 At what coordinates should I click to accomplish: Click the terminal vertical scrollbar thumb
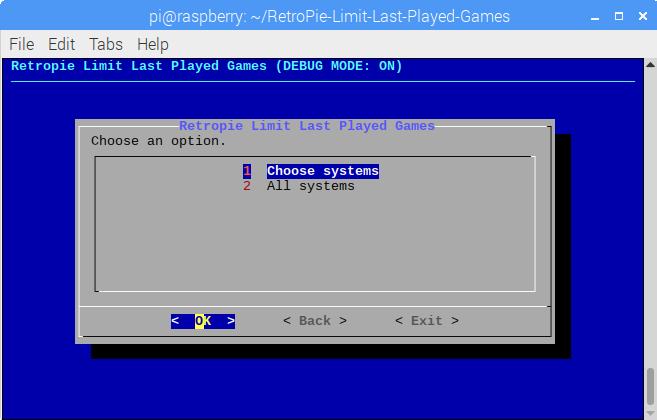point(650,386)
